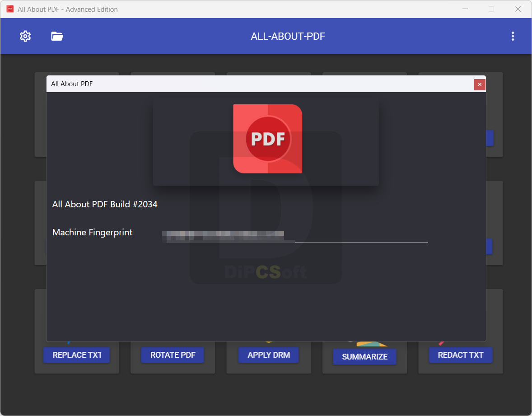Open the three-dot overflow menu
The height and width of the screenshot is (416, 532).
[513, 36]
